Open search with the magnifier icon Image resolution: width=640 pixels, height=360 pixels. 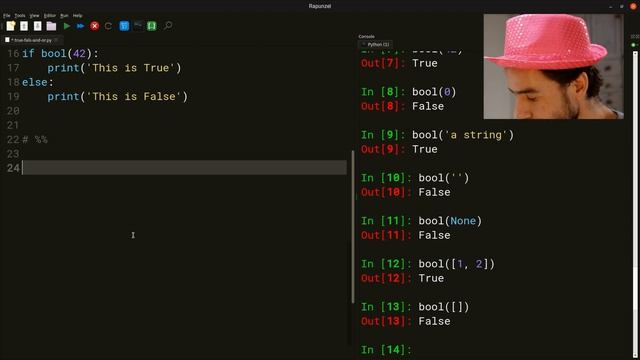click(x=168, y=26)
